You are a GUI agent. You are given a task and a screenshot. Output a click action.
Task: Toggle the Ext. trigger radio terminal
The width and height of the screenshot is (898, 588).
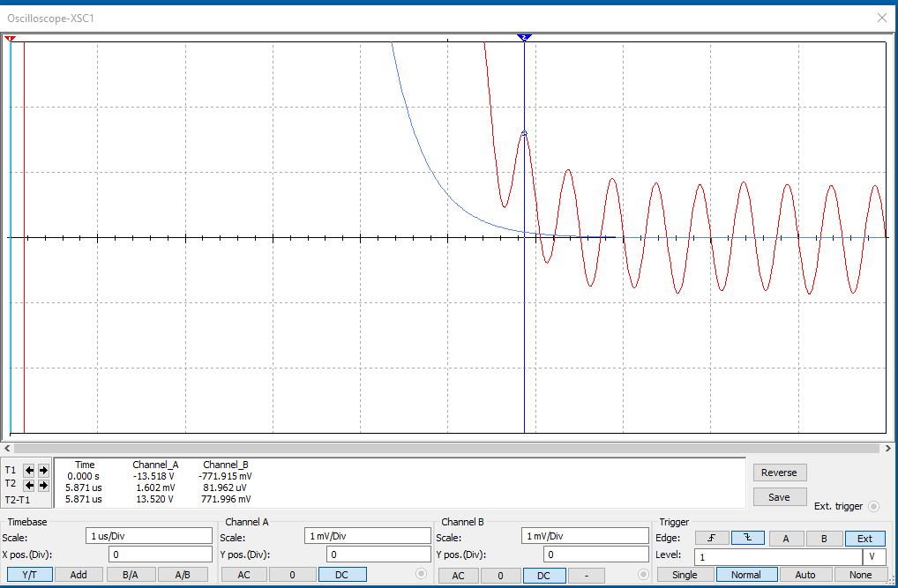click(x=874, y=506)
